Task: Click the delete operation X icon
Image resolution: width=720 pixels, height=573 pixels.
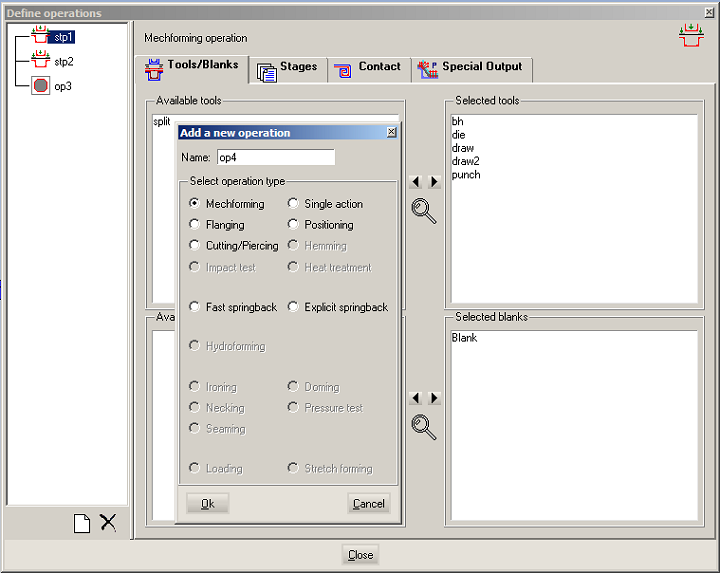Action: tap(108, 523)
